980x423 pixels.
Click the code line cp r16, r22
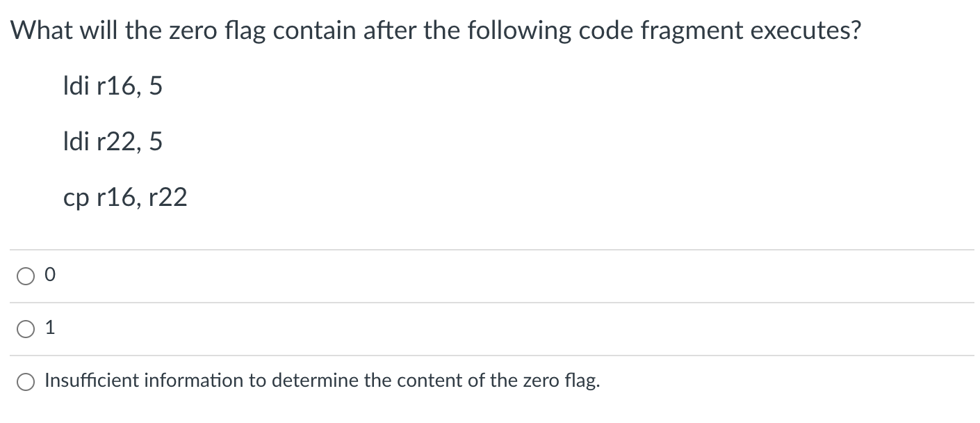(126, 197)
